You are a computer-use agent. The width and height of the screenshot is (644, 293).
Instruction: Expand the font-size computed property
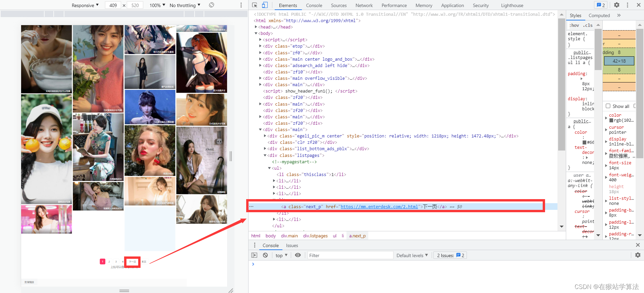pos(606,165)
